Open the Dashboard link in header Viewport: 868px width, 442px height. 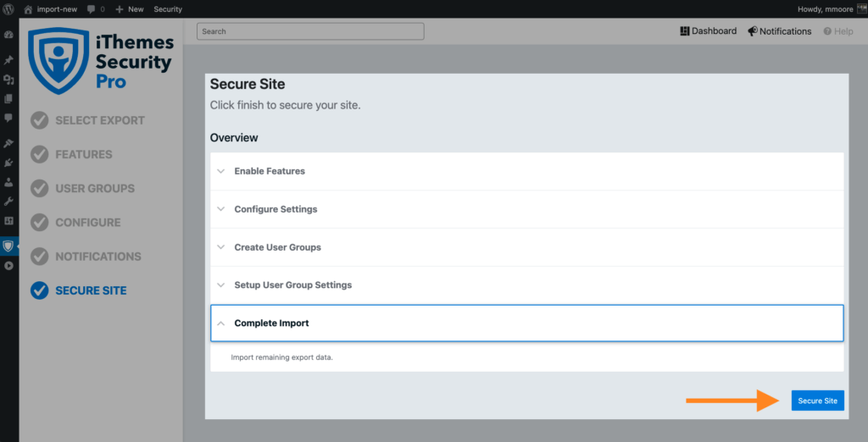[x=708, y=31]
